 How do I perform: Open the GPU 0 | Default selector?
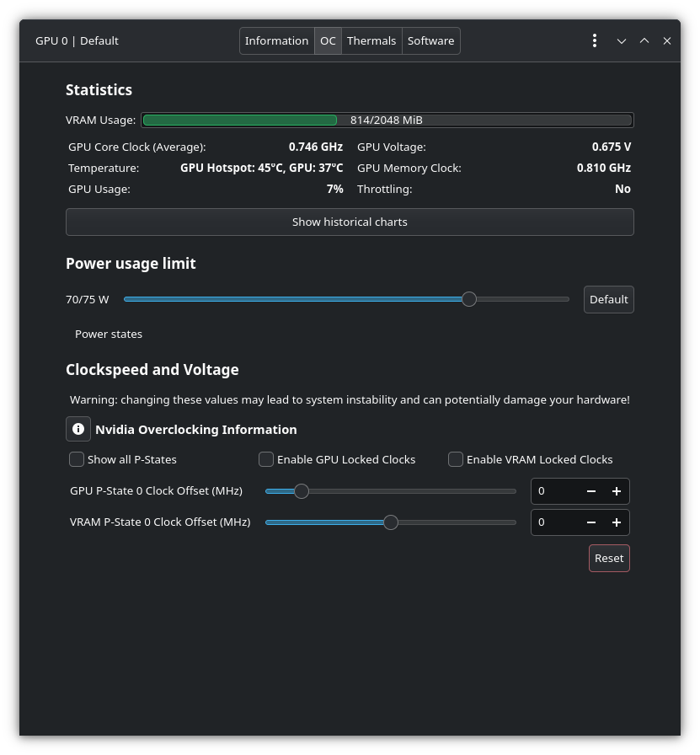(x=77, y=40)
